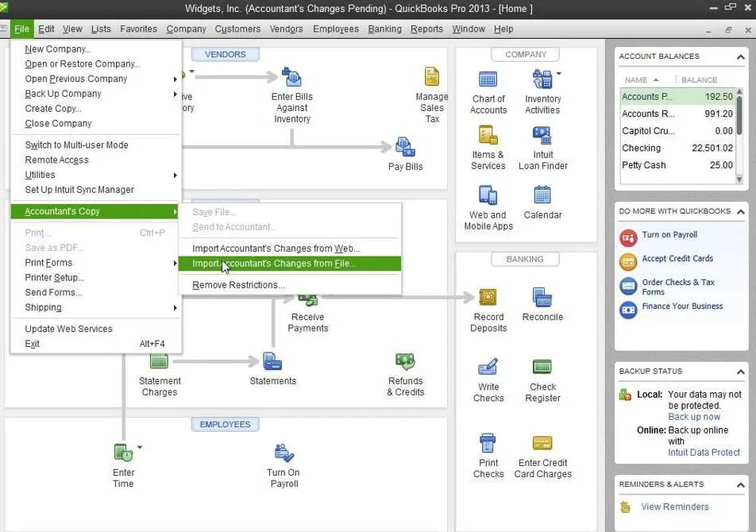
Task: Select Close Company menu item
Action: click(x=95, y=123)
